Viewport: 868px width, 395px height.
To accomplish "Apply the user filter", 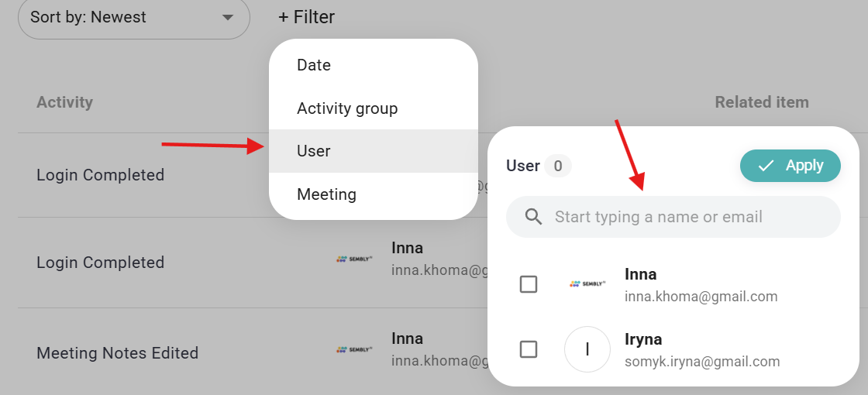I will coord(790,166).
